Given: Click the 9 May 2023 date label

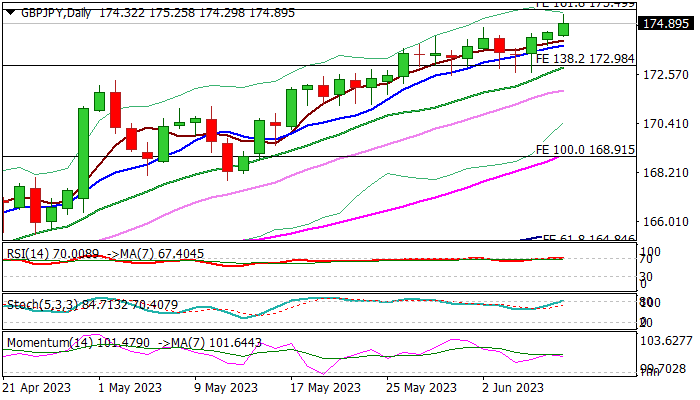Looking at the screenshot, I should tap(226, 388).
